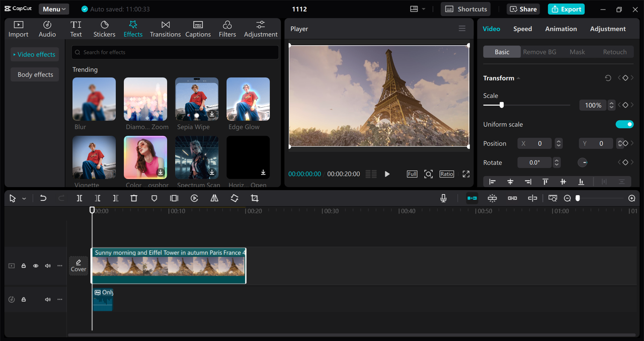Click the Crop tool icon
Viewport: 644px width, 341px height.
coord(255,198)
